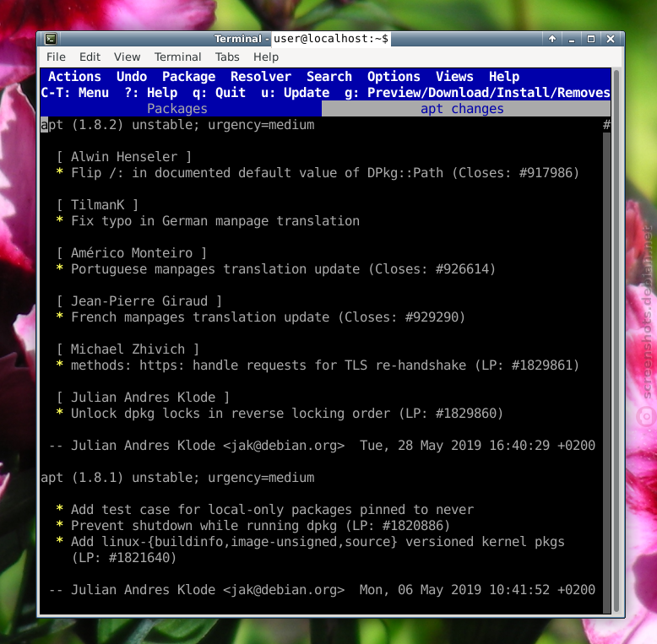Click the '(LP: #1821640)' continuation line

click(124, 558)
